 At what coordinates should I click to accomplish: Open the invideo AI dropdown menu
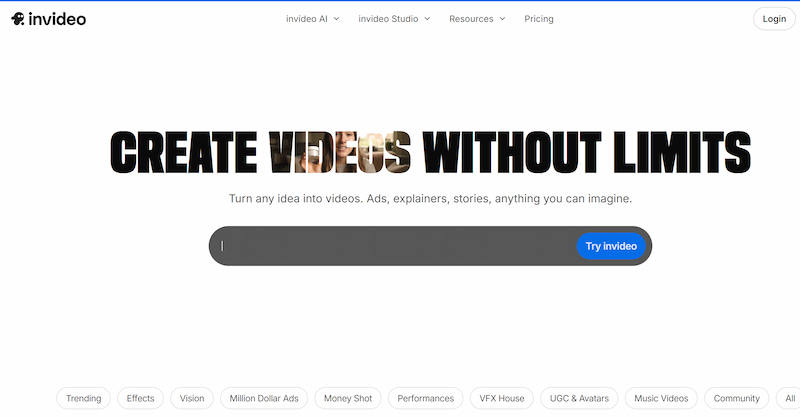tap(312, 19)
